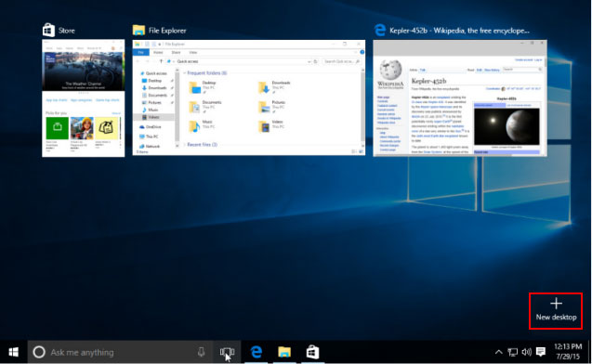
Task: Add a New desktop
Action: click(556, 311)
